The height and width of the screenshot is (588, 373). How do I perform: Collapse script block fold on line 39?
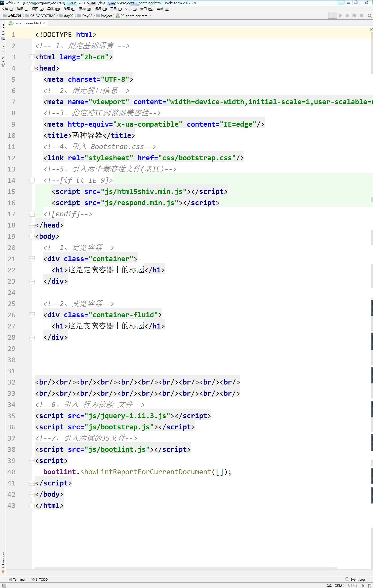(32, 461)
